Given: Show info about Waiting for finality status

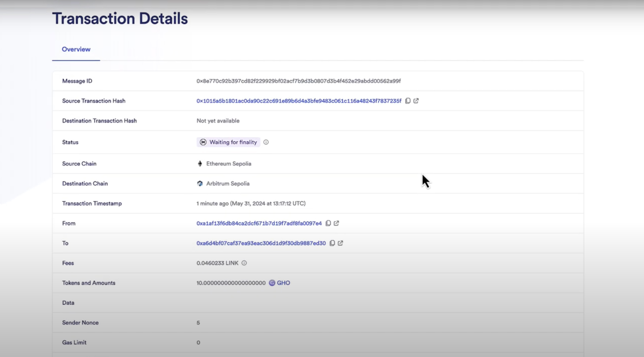Looking at the screenshot, I should click(x=266, y=142).
